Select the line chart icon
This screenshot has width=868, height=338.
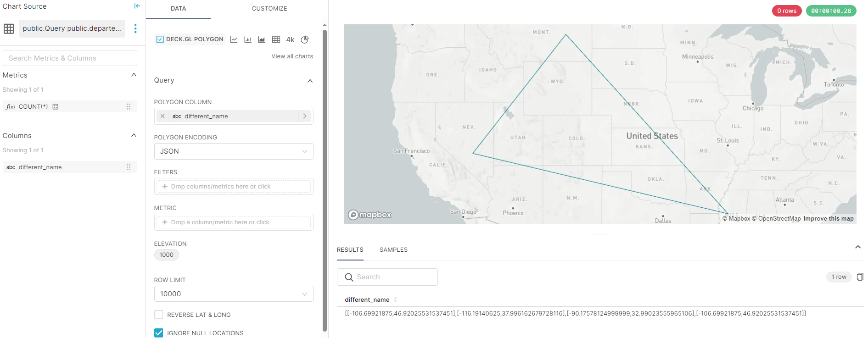pyautogui.click(x=234, y=39)
